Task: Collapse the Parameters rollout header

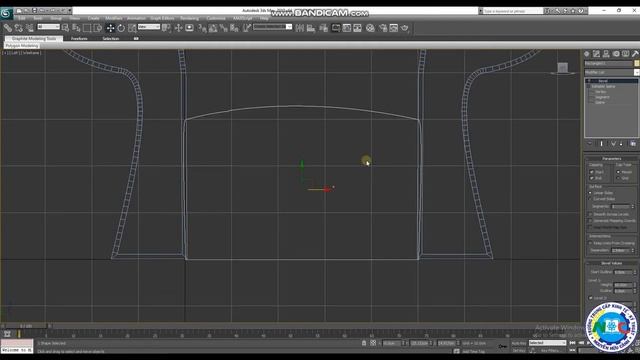Action: 611,158
